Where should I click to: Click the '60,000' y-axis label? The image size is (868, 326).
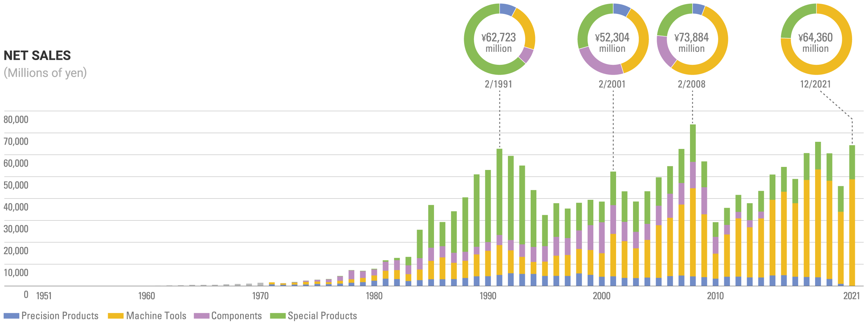point(16,163)
